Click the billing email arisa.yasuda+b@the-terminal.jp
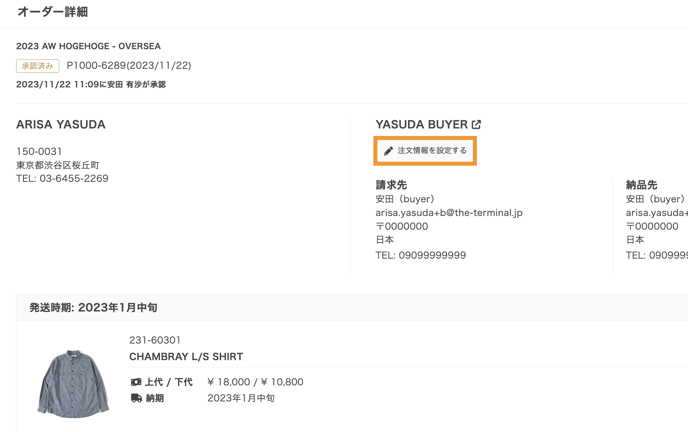This screenshot has height=432, width=688. pyautogui.click(x=448, y=213)
